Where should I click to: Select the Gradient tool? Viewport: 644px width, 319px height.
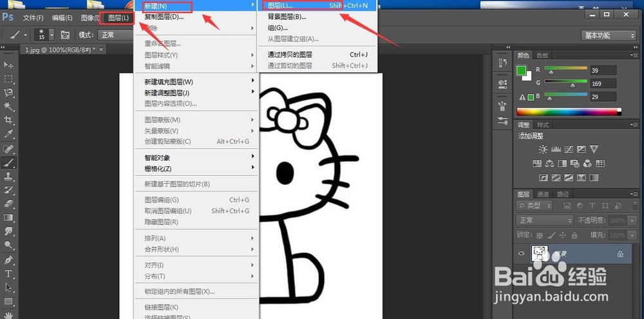[x=8, y=217]
